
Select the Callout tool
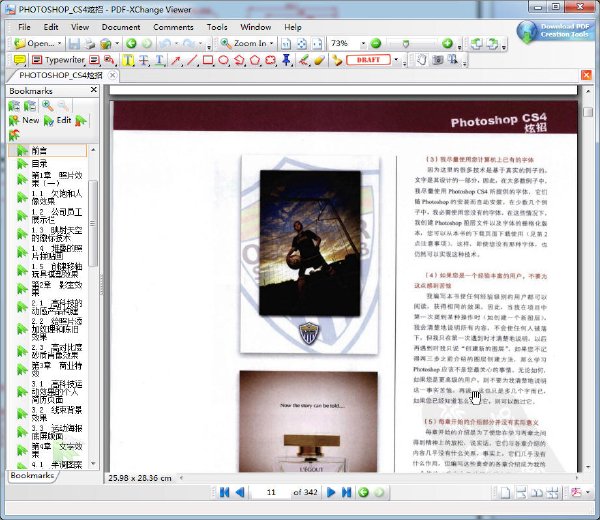[109, 60]
